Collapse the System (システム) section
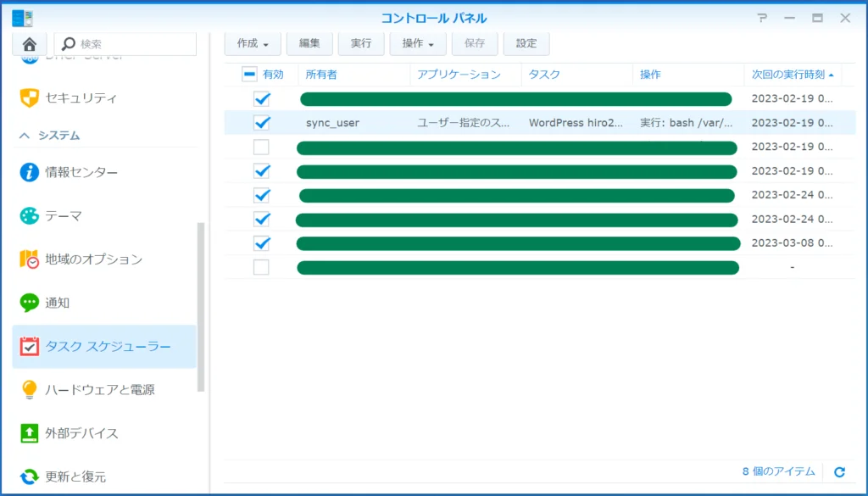This screenshot has width=868, height=496. point(24,136)
